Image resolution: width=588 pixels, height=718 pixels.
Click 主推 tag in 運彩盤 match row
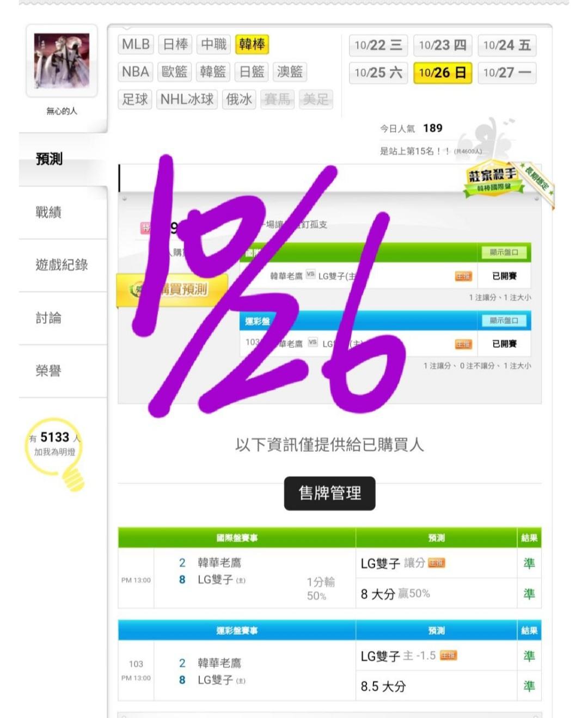(463, 344)
